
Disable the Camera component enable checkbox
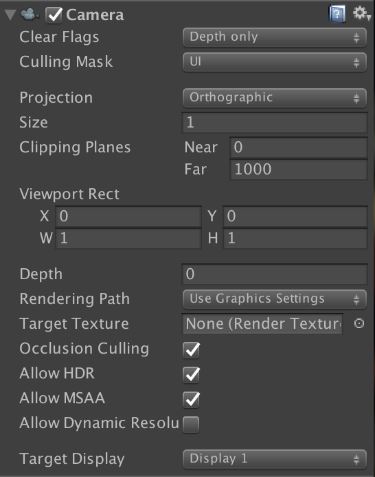[54, 15]
